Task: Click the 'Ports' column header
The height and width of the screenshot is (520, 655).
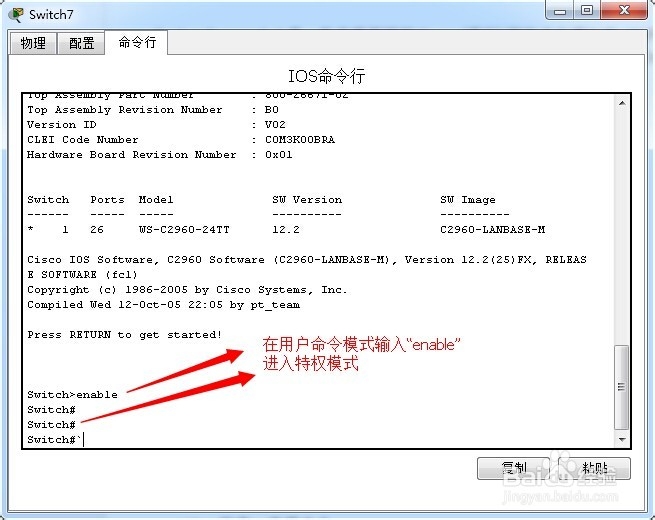Action: pos(107,200)
